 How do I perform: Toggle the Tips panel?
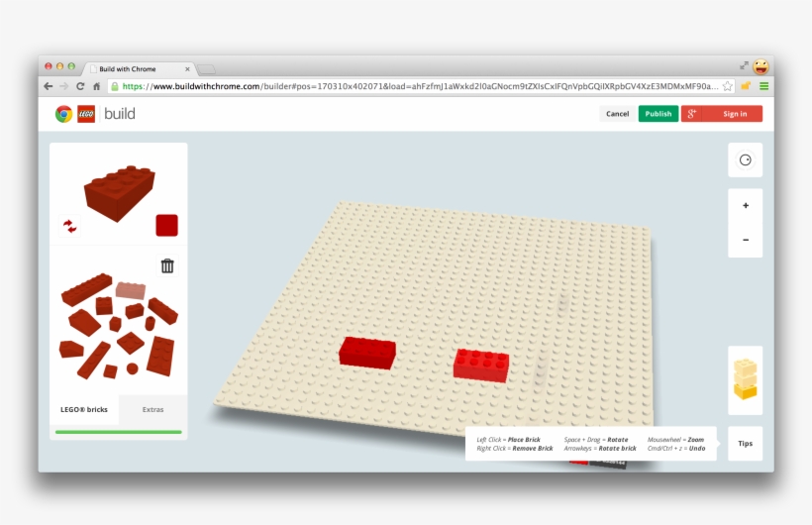745,444
